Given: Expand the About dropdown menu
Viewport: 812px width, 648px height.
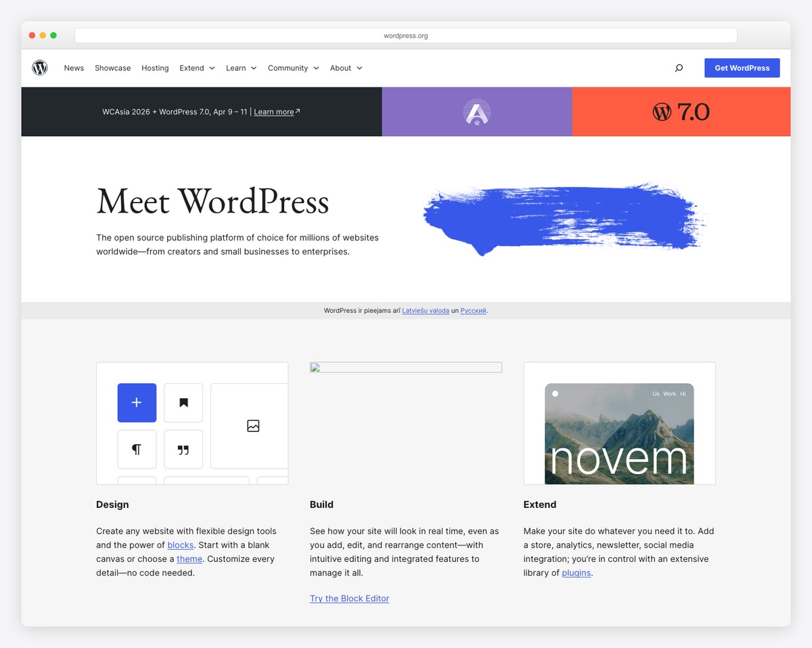Looking at the screenshot, I should [346, 68].
